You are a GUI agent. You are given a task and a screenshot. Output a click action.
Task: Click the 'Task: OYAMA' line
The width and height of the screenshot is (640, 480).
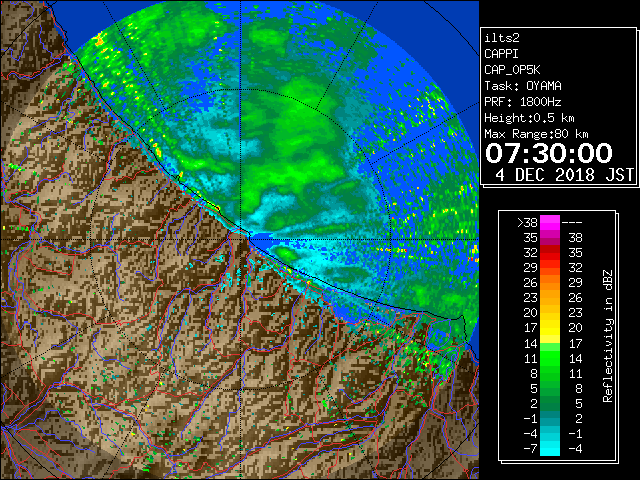pos(523,86)
